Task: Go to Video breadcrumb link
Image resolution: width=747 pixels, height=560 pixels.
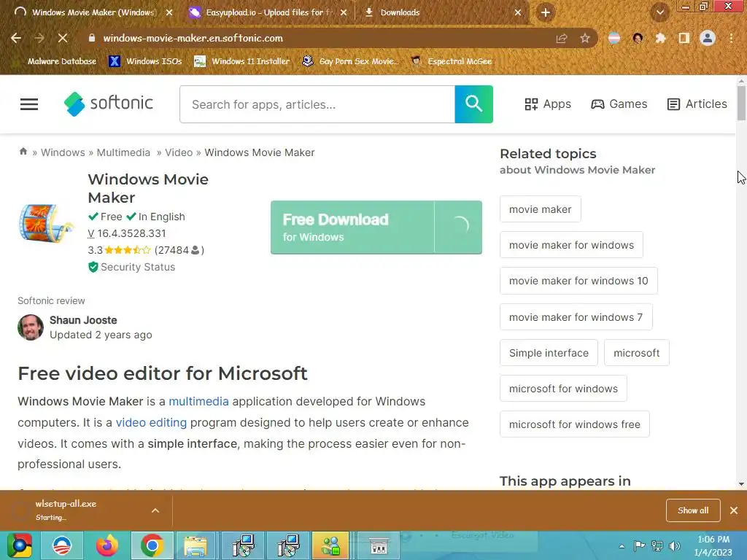Action: (179, 152)
